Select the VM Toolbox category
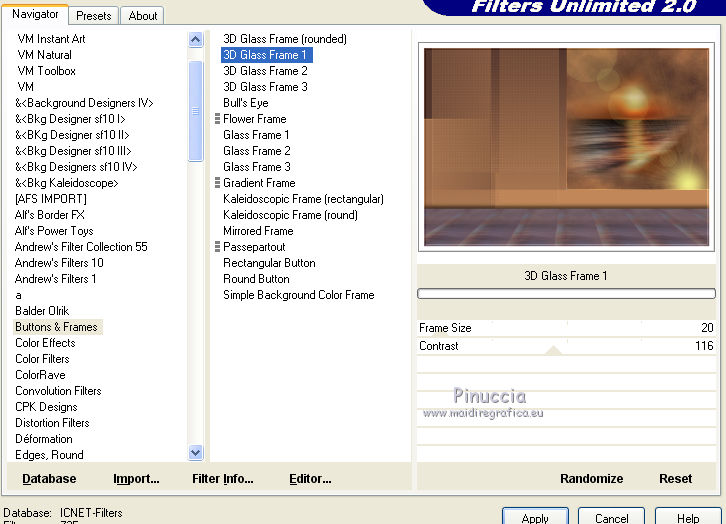 coord(46,71)
